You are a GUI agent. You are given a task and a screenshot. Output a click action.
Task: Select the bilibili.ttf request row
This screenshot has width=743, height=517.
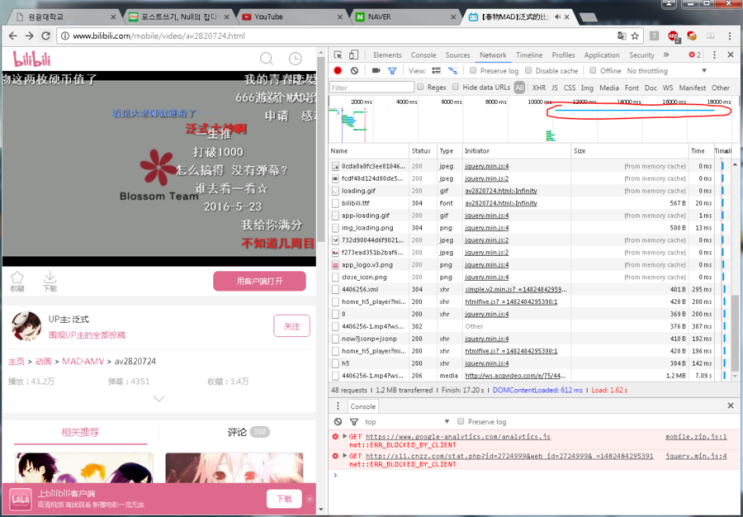click(528, 203)
